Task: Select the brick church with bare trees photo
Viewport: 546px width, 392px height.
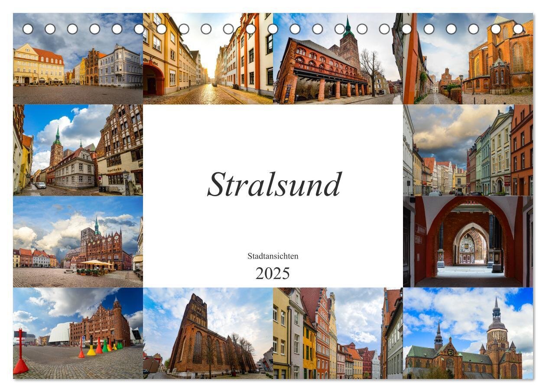Action: [208, 333]
